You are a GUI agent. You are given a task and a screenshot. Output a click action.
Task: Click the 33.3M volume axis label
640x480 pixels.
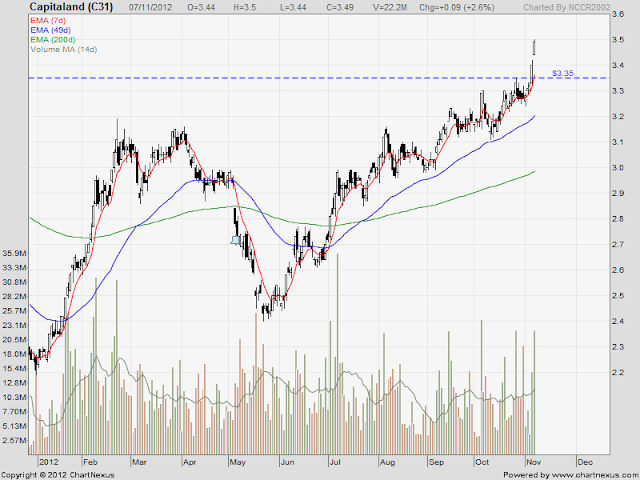tap(14, 268)
